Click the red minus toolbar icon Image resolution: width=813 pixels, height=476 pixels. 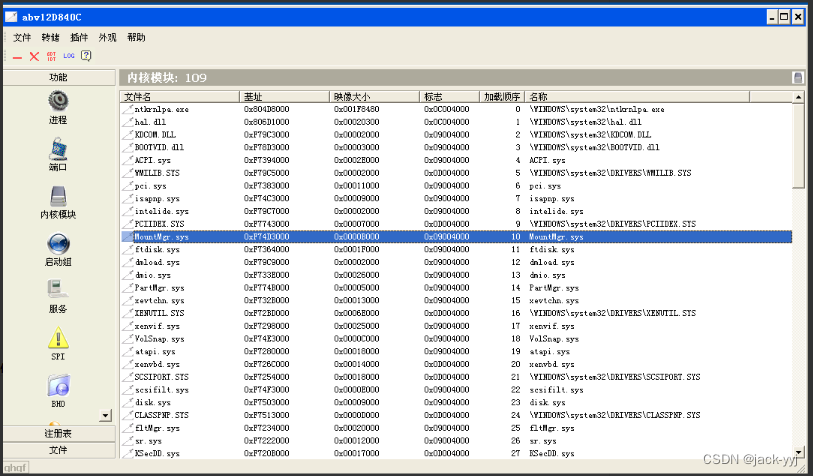click(x=17, y=57)
